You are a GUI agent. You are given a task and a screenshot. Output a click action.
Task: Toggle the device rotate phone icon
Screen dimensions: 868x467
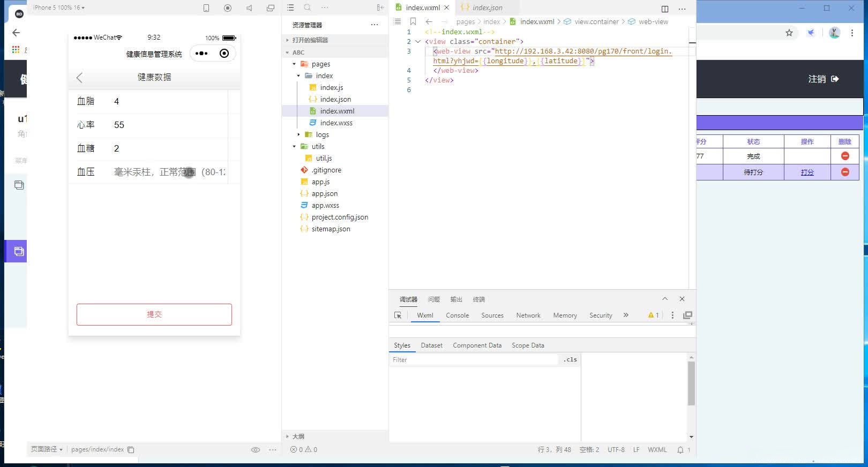coord(206,8)
